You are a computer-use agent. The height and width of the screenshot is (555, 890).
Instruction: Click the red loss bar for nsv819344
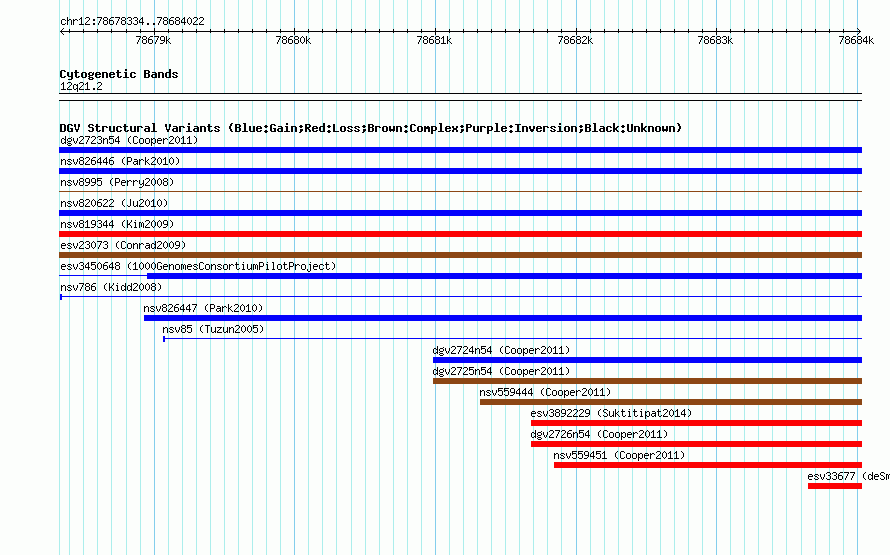[460, 234]
